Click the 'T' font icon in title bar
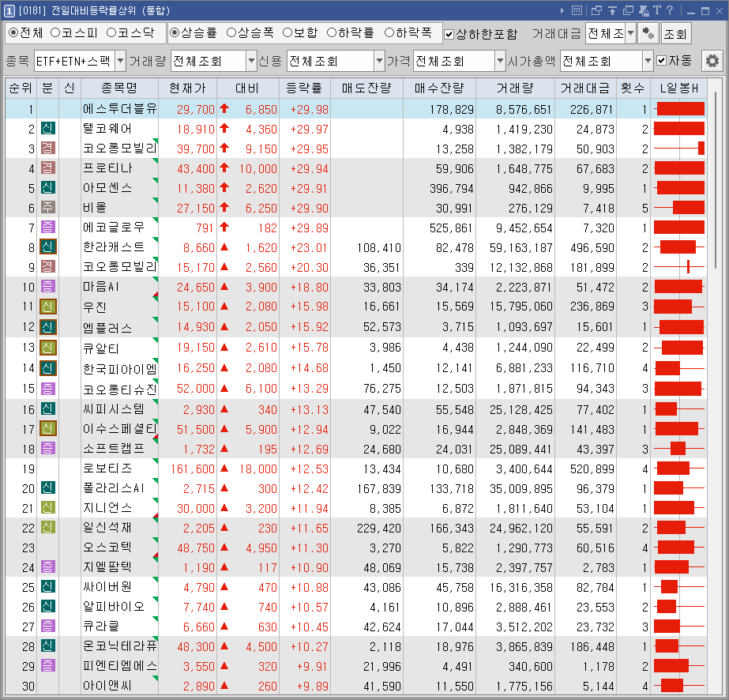The width and height of the screenshot is (729, 700). pos(657,10)
